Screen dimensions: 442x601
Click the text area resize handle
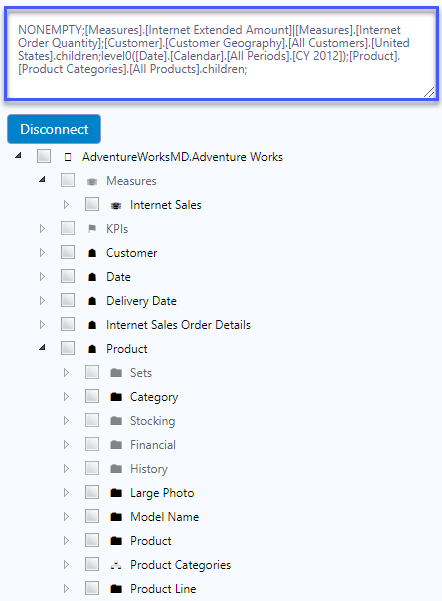pyautogui.click(x=429, y=92)
